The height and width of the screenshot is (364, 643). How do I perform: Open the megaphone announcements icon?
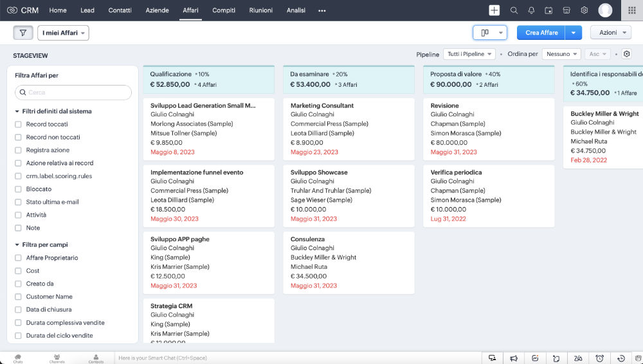tap(513, 358)
